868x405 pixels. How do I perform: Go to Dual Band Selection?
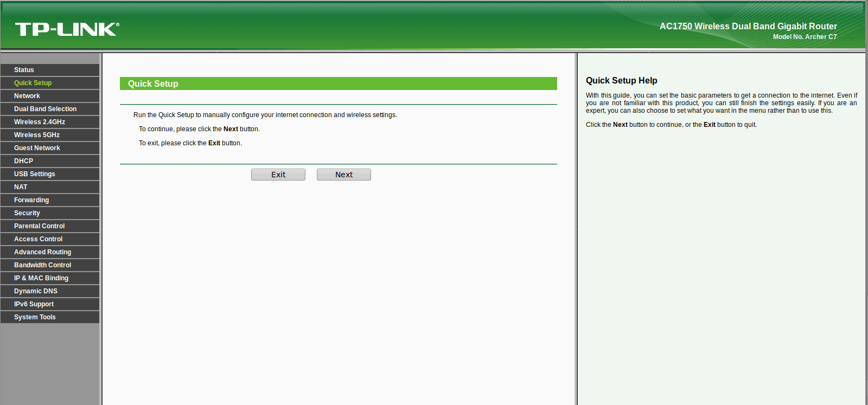50,109
